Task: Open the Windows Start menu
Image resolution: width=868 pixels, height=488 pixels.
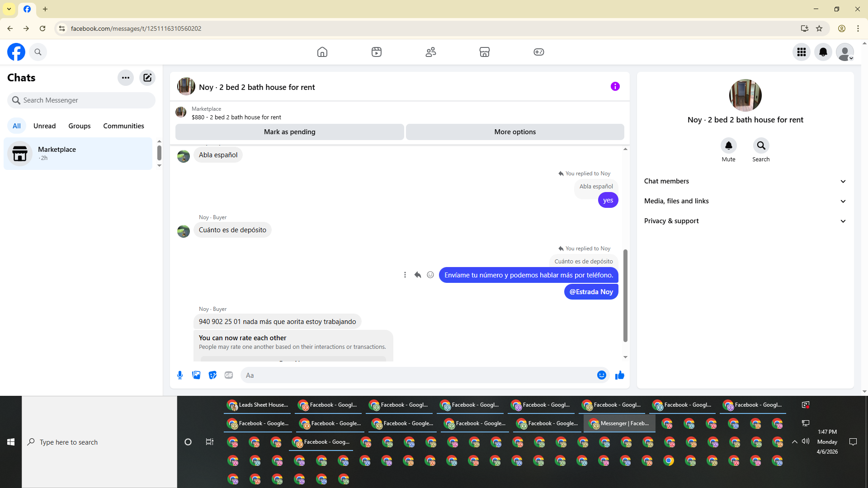Action: [11, 442]
